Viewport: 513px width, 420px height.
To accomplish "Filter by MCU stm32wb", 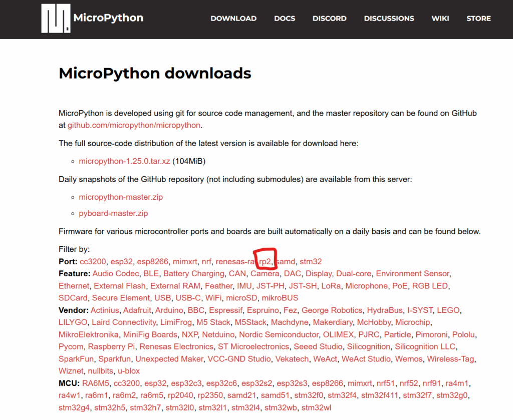I will (281, 408).
